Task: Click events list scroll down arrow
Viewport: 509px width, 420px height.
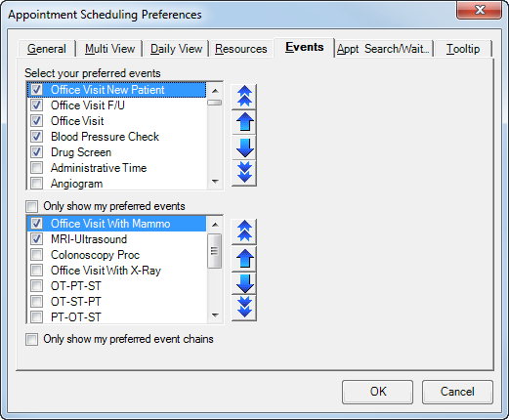Action: [215, 182]
